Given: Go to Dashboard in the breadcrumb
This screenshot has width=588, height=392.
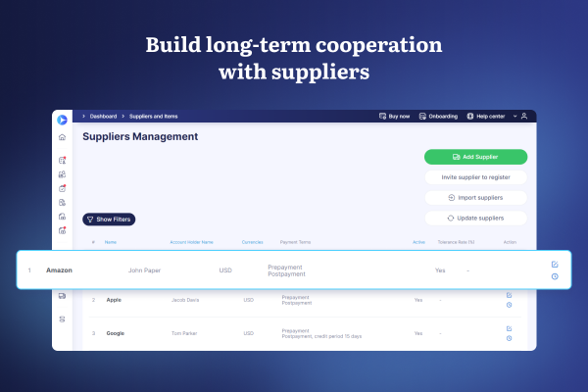Looking at the screenshot, I should pos(108,116).
